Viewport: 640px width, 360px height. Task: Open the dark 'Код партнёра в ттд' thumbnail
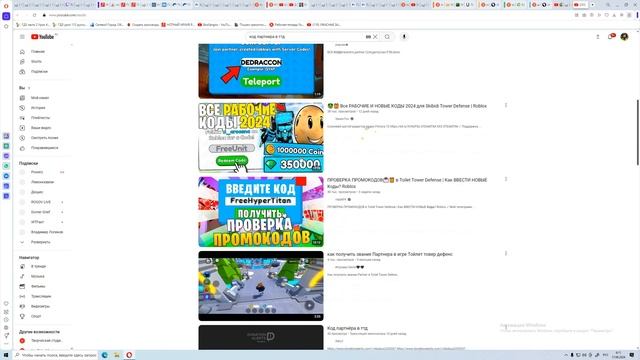pyautogui.click(x=261, y=338)
